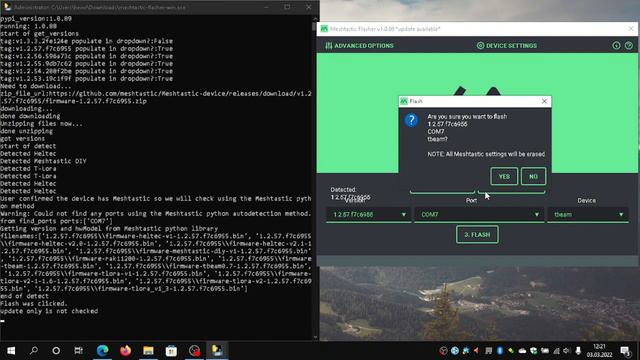Open the COM7 port dropdown
Screen dimensions: 640x360
click(479, 215)
